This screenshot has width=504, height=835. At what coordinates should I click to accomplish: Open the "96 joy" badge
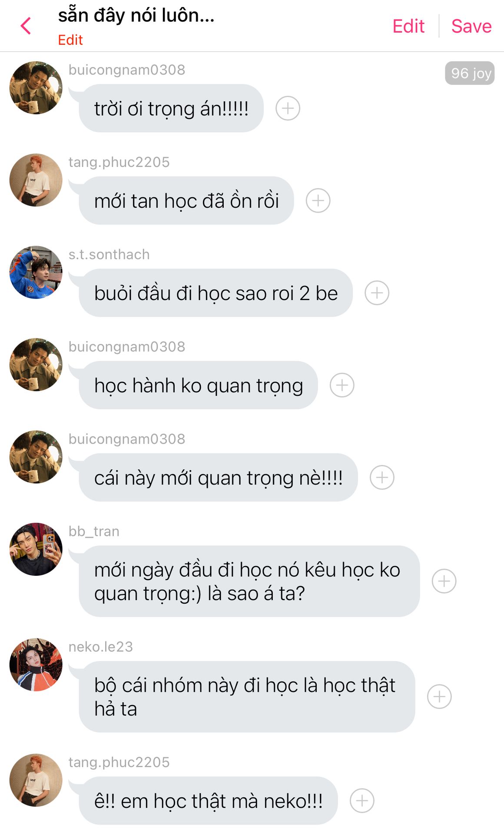coord(470,73)
